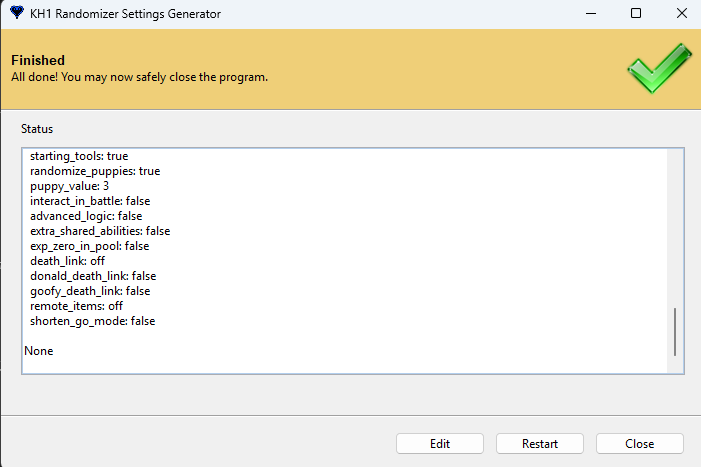Click the status log scrollbar thumb
Viewport: 701px width, 467px height.
point(675,331)
